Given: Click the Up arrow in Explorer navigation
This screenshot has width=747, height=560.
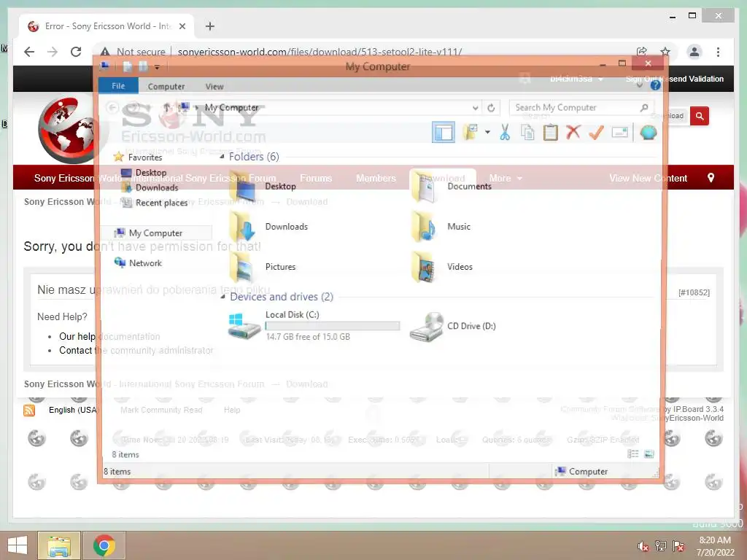Looking at the screenshot, I should 167,108.
